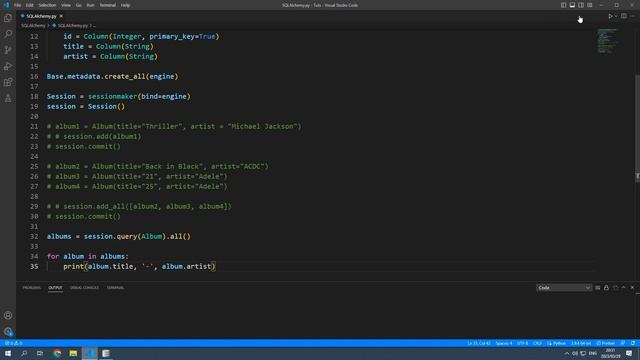Open notifications bell in status bar

[633, 343]
